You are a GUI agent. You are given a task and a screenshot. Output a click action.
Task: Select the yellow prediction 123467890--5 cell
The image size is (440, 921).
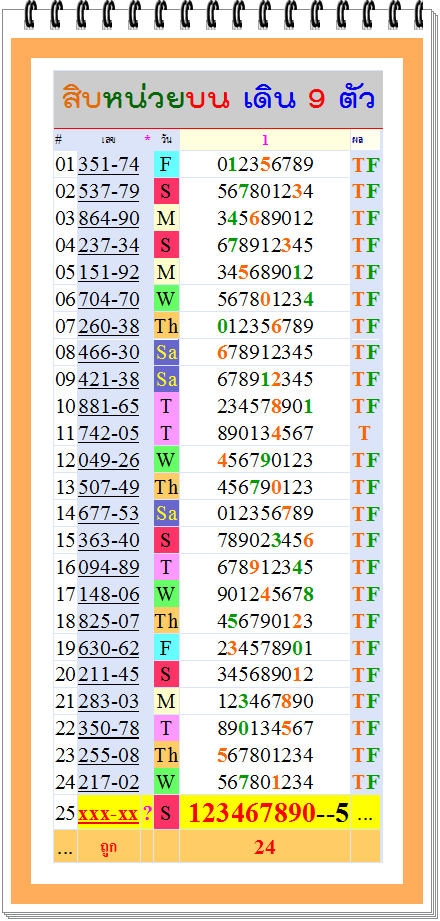point(265,814)
